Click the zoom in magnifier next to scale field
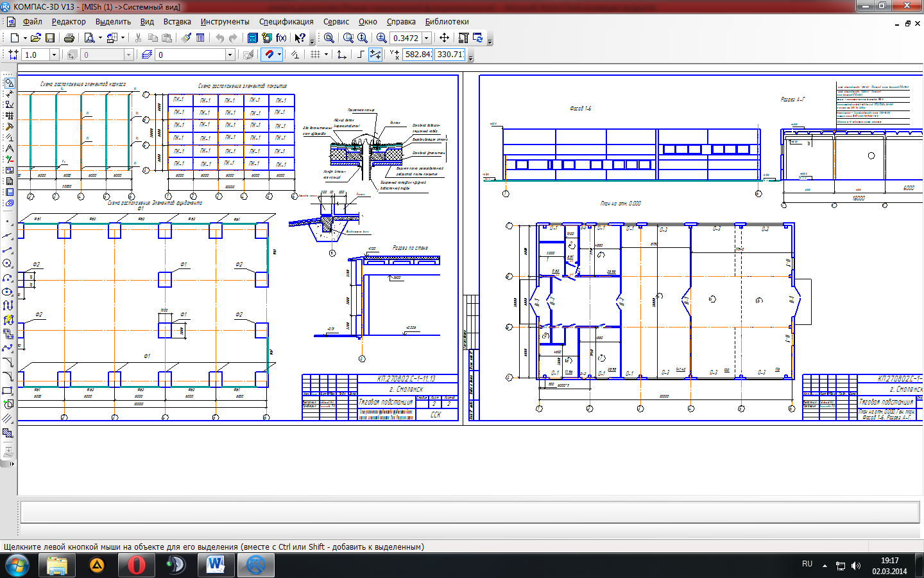Viewport: 924px width, 578px height. (x=381, y=38)
